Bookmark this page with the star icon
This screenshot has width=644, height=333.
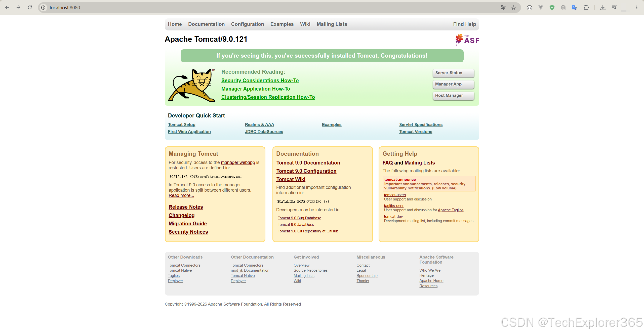(514, 8)
